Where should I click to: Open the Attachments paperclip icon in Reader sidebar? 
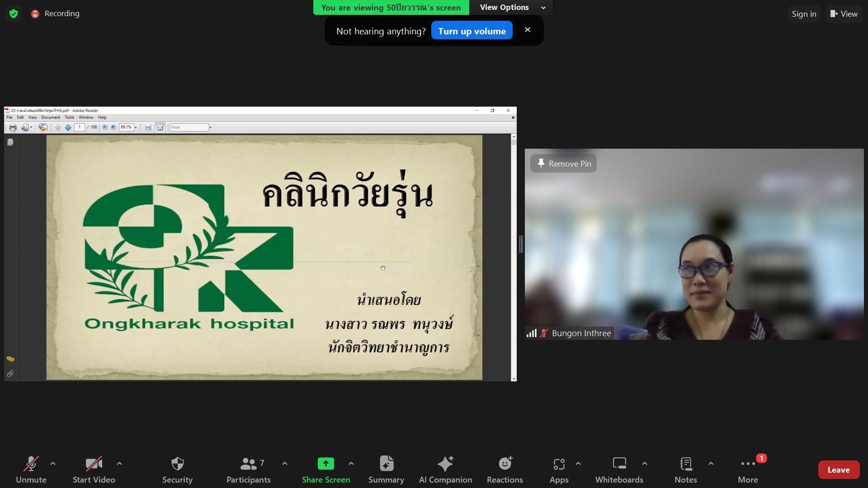(x=10, y=374)
